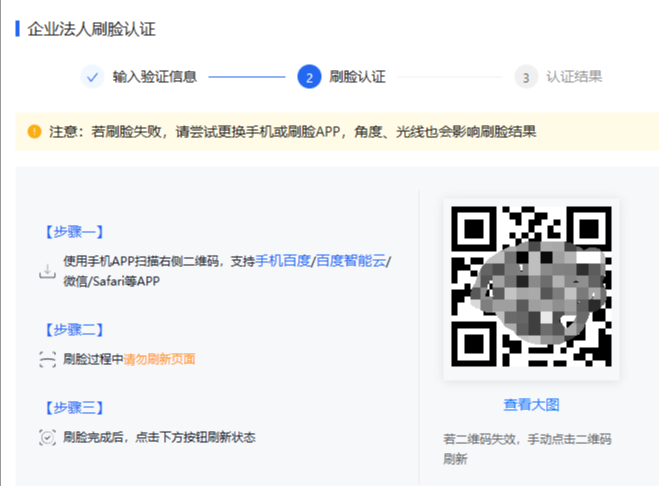The height and width of the screenshot is (486, 659).
Task: Click the 企业法人刷脸认证 page heading
Action: click(92, 29)
